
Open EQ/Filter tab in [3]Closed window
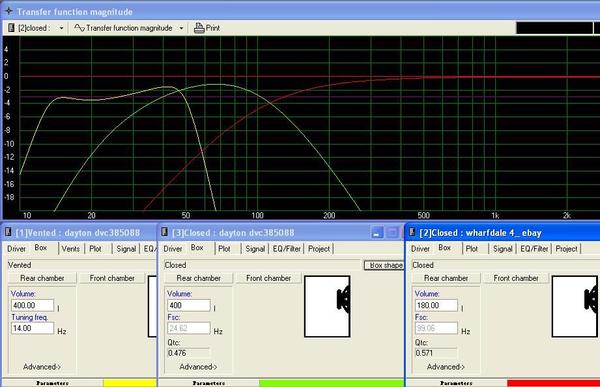(x=287, y=249)
